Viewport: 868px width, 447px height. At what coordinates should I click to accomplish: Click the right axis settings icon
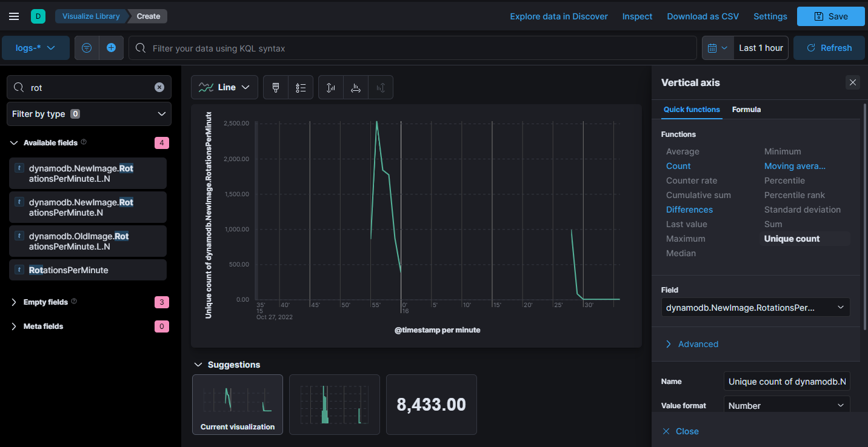[381, 87]
